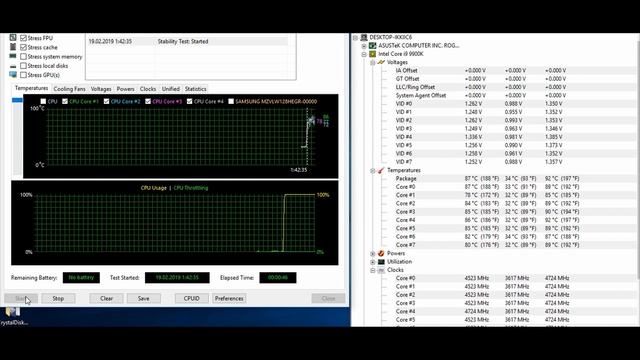This screenshot has width=640, height=360.
Task: Enable the Stress local disks checkbox
Action: tap(23, 66)
